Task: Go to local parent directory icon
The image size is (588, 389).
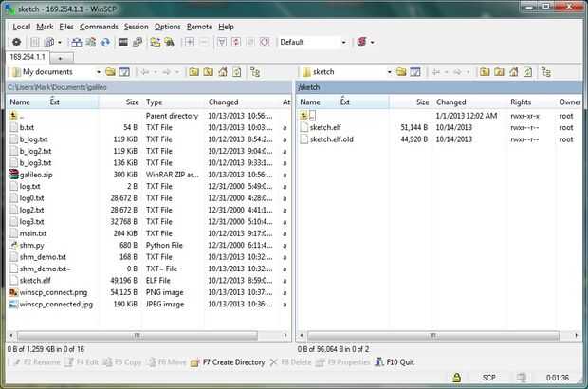Action: [193, 72]
